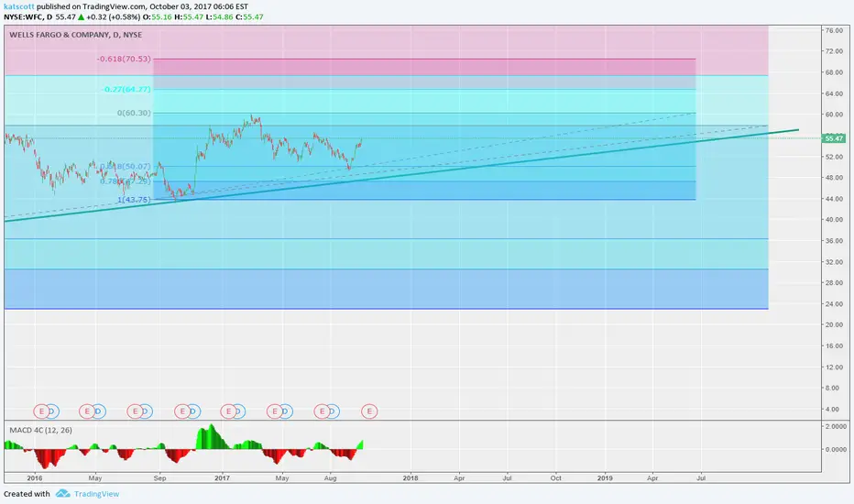Viewport: 854px width, 504px height.
Task: Click the O:55.16 open value
Action: tap(158, 16)
